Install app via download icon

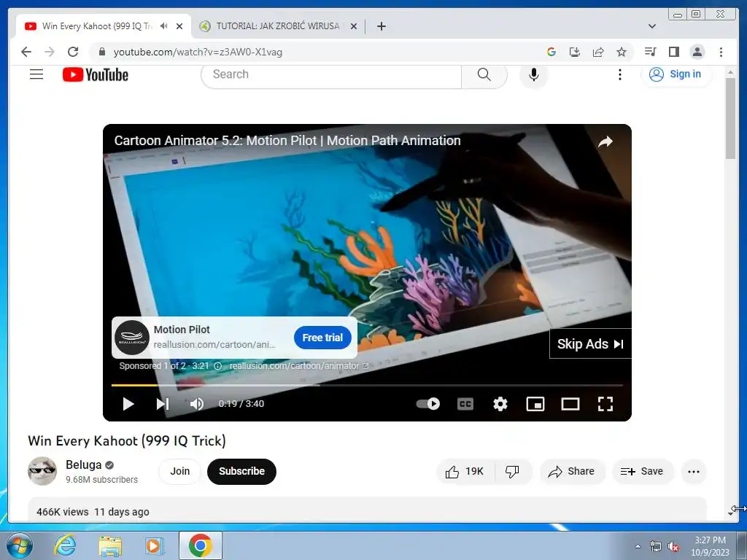(x=575, y=52)
